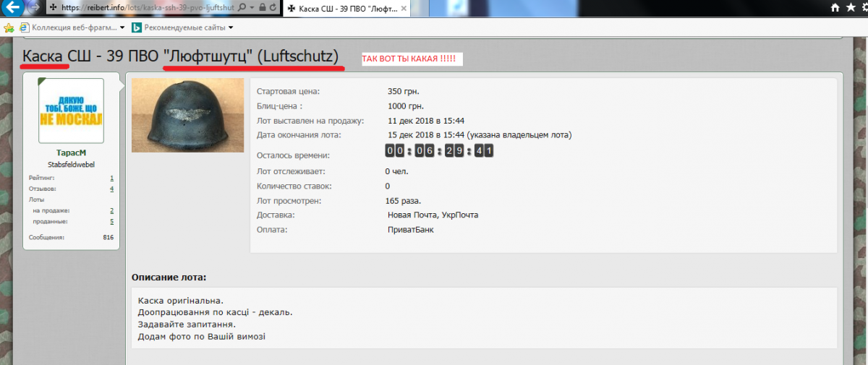Open "Рекомендуемые сайты" favorites item
Screen dimensions: 868x365
coord(183,27)
